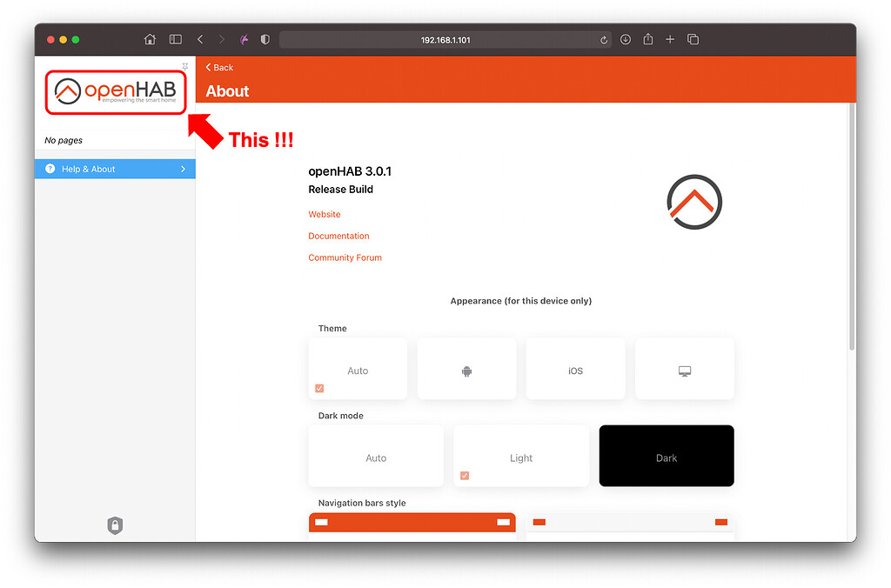Select the Auto theme option
This screenshot has height=588, width=891.
[358, 369]
